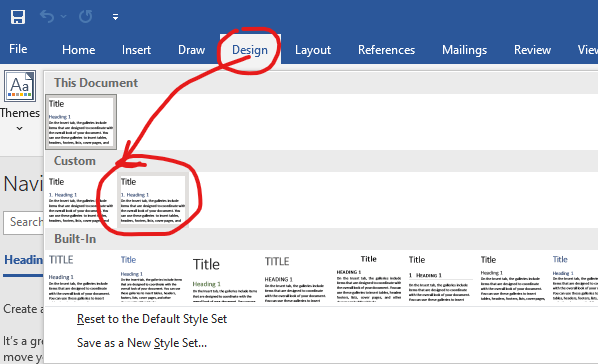The image size is (598, 364).
Task: Open the Draw ribbon tab
Action: (191, 50)
